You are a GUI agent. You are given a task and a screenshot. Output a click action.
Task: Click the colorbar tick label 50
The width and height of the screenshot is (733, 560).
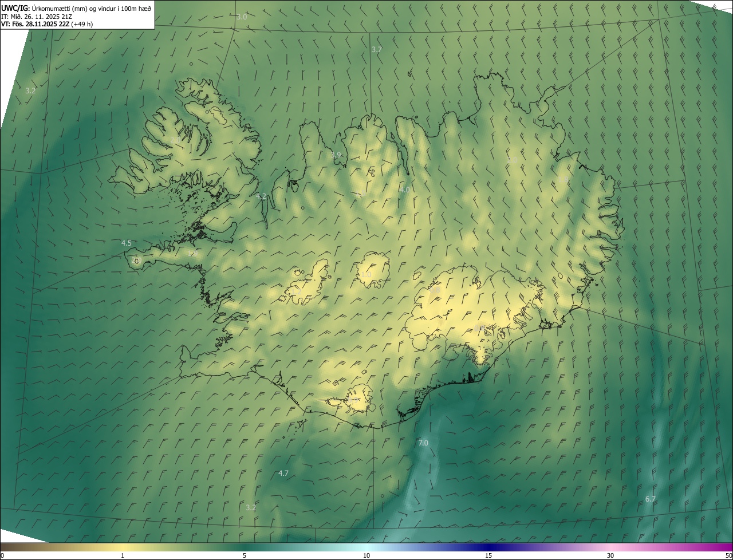pyautogui.click(x=728, y=555)
